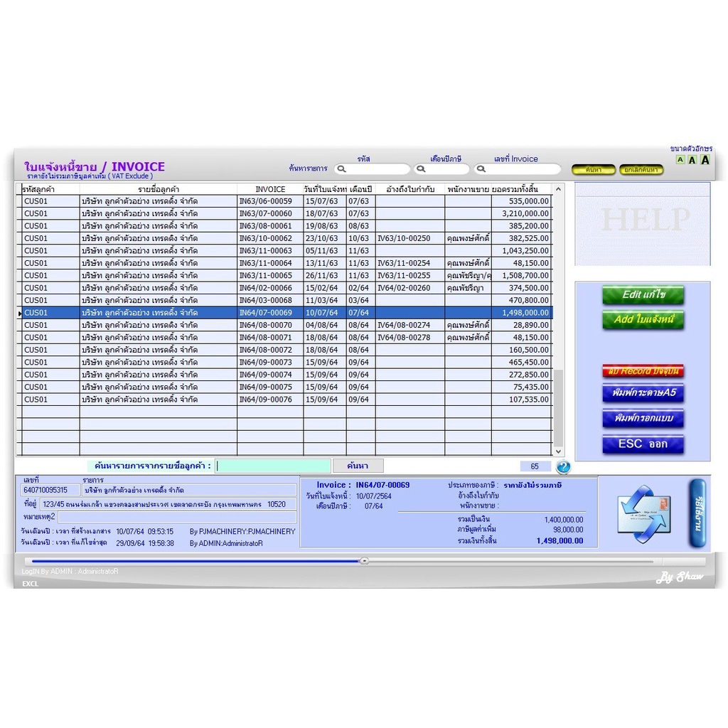This screenshot has height=728, width=728.
Task: Click the Add ใบแจ้งหนี้ green button
Action: click(x=643, y=319)
